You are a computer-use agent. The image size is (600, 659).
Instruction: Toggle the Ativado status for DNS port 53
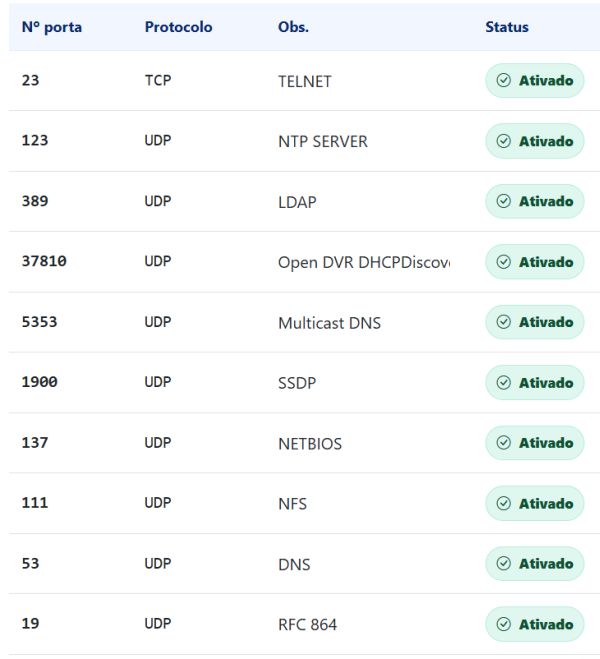pyautogui.click(x=535, y=564)
